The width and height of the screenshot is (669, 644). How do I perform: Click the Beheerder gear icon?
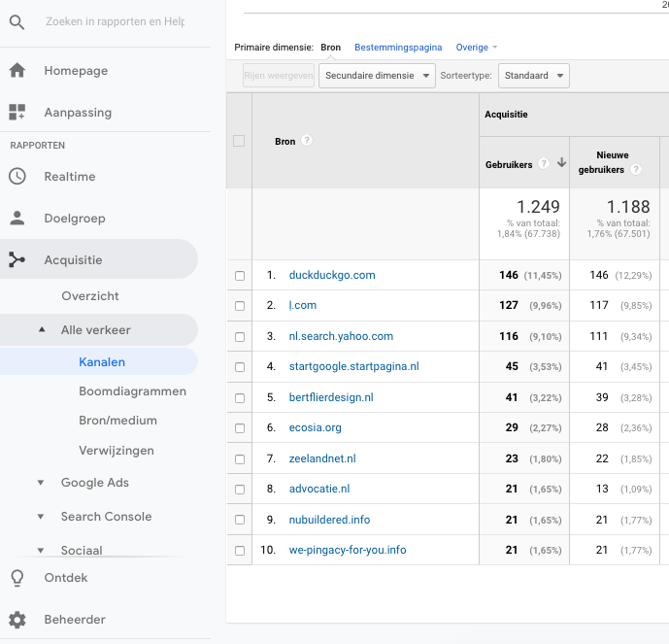[17, 620]
